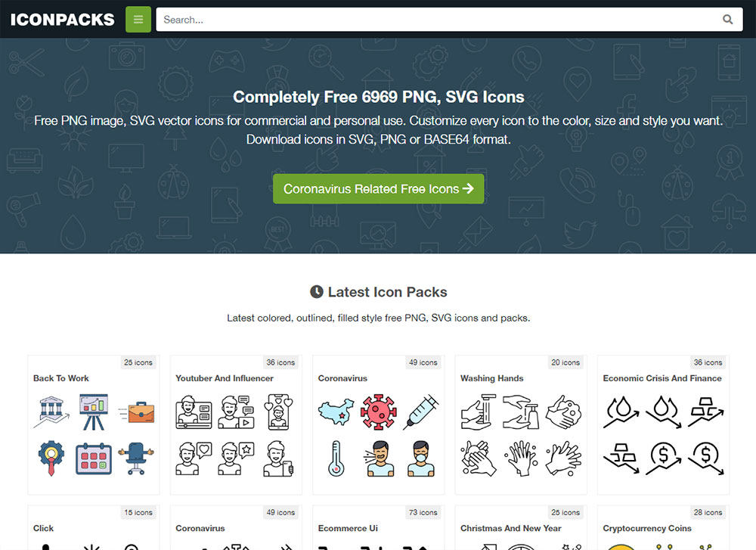Go to the ICONPACKS home logo
Viewport: 756px width, 550px height.
click(63, 20)
